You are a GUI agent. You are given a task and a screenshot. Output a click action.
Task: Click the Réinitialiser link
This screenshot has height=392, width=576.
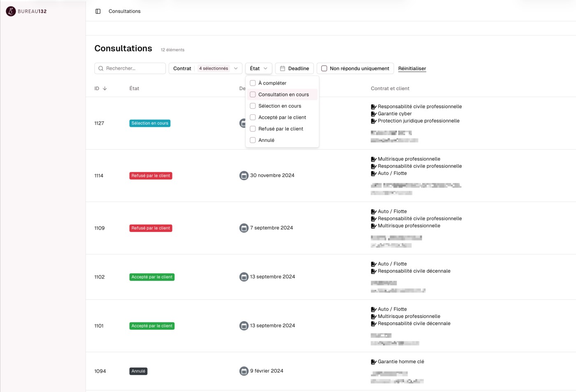[412, 68]
